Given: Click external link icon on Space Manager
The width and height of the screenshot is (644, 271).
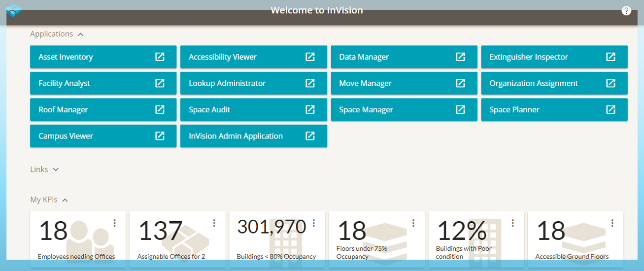Looking at the screenshot, I should (460, 109).
